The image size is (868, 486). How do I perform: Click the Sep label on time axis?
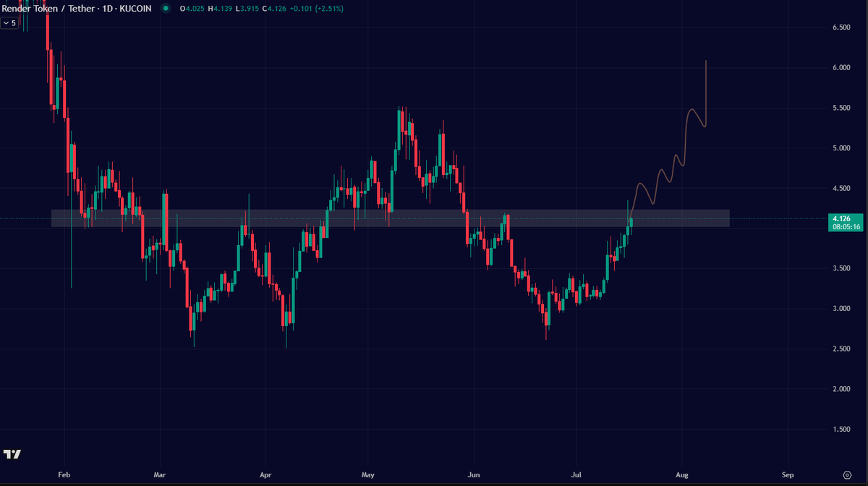(x=788, y=475)
